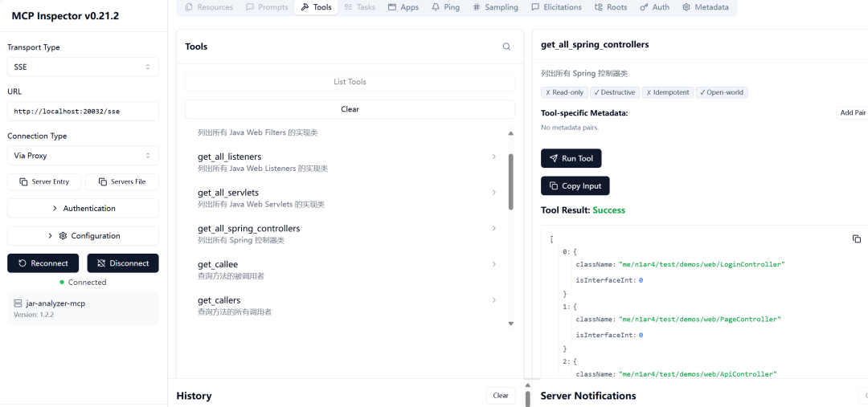
Task: Click the ApiController className value
Action: click(698, 374)
